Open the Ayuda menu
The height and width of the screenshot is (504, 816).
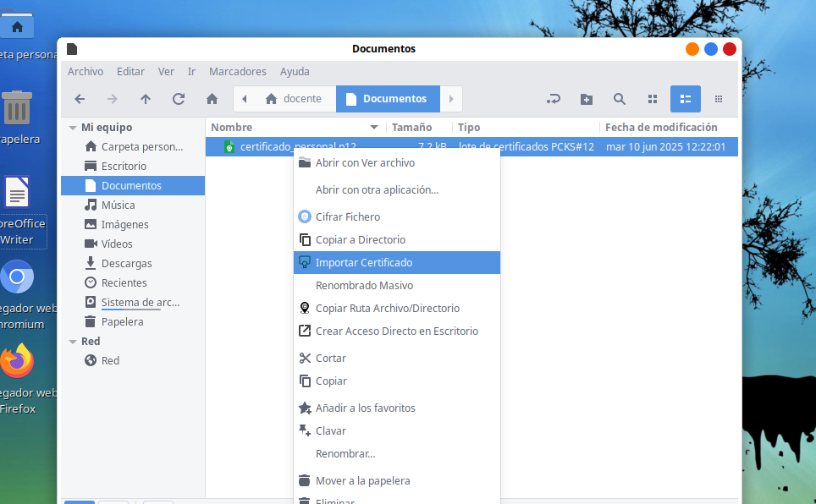pyautogui.click(x=295, y=71)
